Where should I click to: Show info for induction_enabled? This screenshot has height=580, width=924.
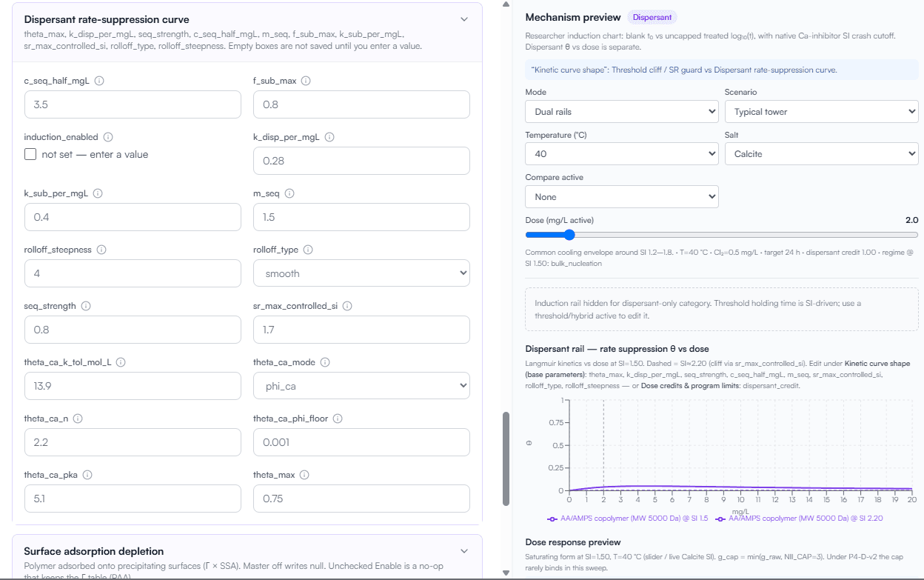(x=108, y=137)
